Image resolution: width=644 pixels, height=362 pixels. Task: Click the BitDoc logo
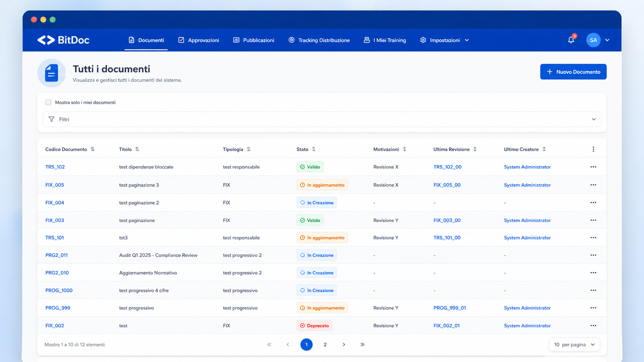coord(63,40)
